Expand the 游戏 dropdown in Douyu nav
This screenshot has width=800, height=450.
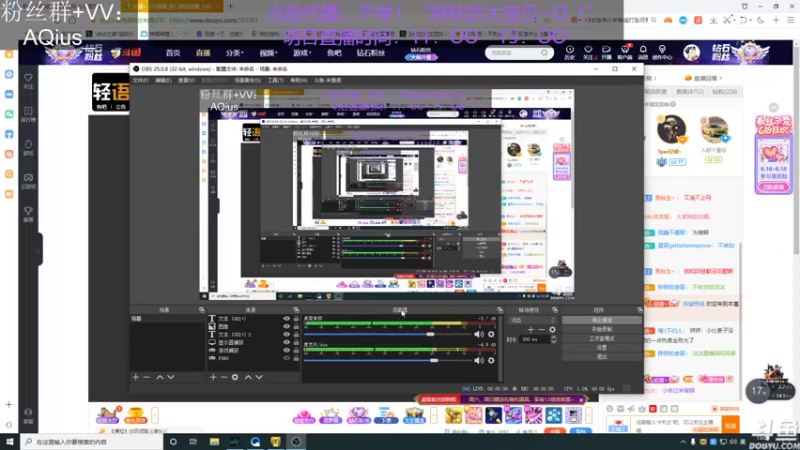point(302,53)
